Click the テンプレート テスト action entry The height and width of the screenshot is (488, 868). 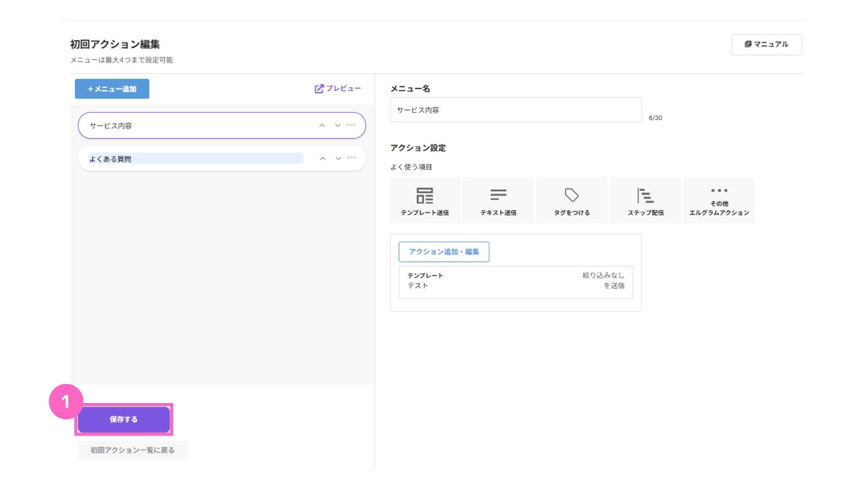click(x=516, y=282)
